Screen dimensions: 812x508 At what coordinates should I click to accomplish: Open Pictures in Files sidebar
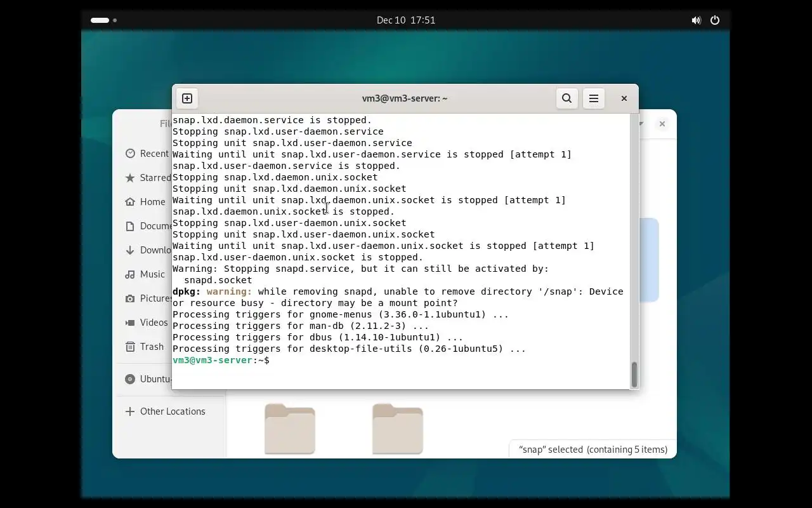(147, 298)
